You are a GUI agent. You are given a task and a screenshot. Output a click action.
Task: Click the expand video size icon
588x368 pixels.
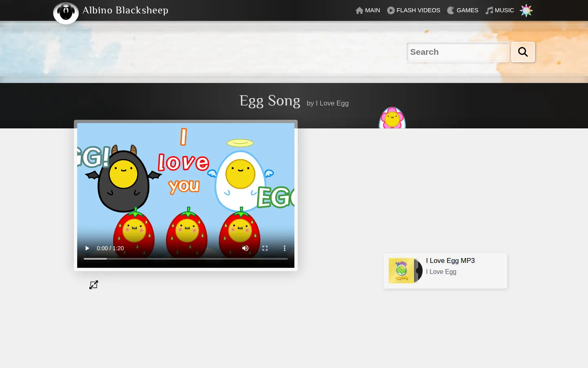(94, 285)
